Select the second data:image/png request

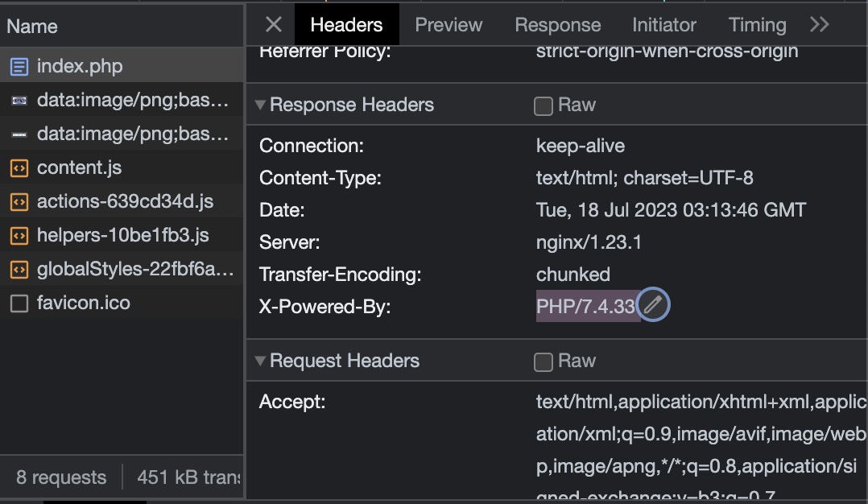click(x=133, y=134)
